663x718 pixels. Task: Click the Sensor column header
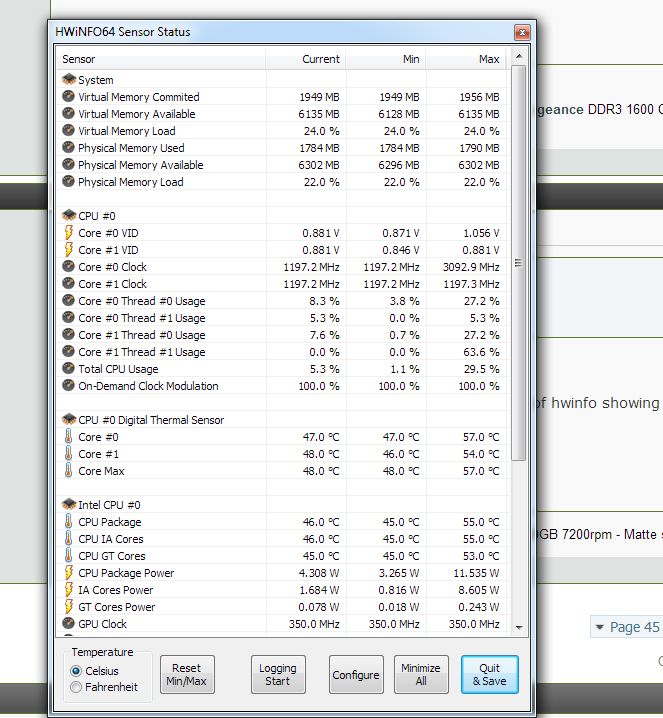point(161,59)
